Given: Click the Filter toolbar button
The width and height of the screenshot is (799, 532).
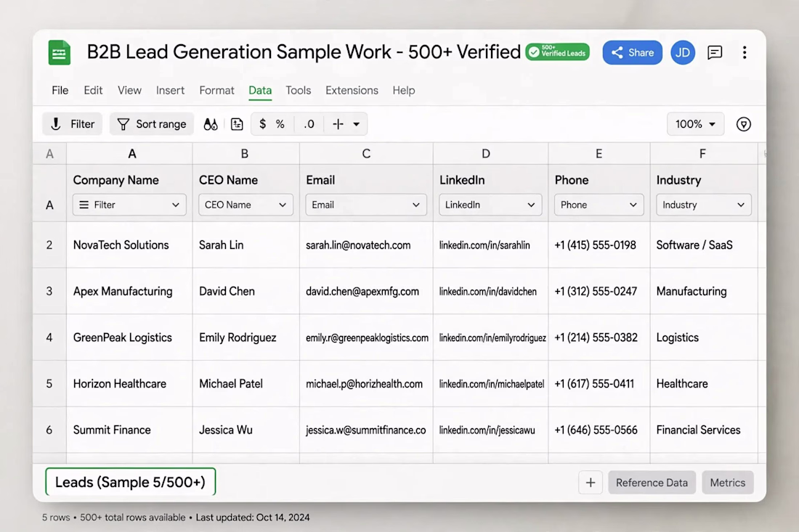Looking at the screenshot, I should click(x=73, y=124).
